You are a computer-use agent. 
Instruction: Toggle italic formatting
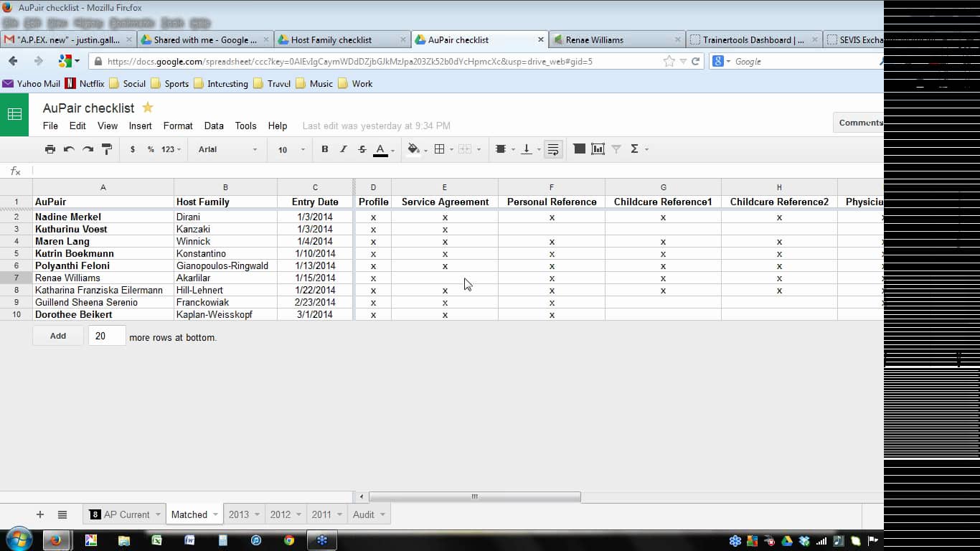pyautogui.click(x=343, y=149)
